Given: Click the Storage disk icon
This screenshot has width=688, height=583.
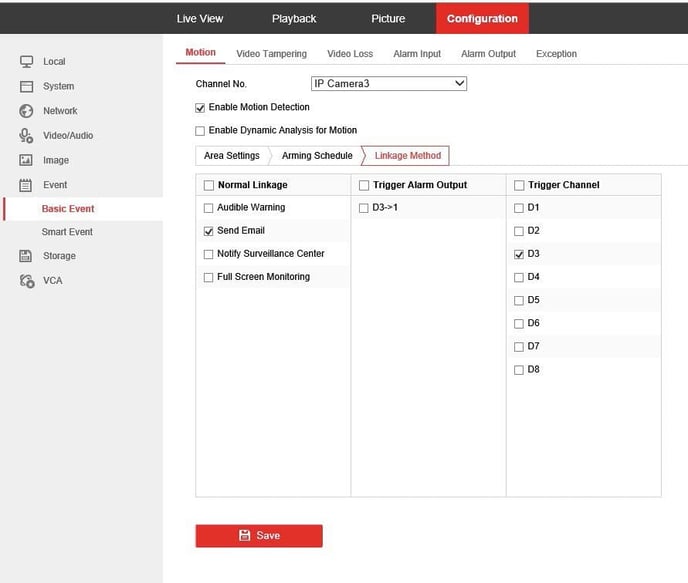Looking at the screenshot, I should click(27, 256).
